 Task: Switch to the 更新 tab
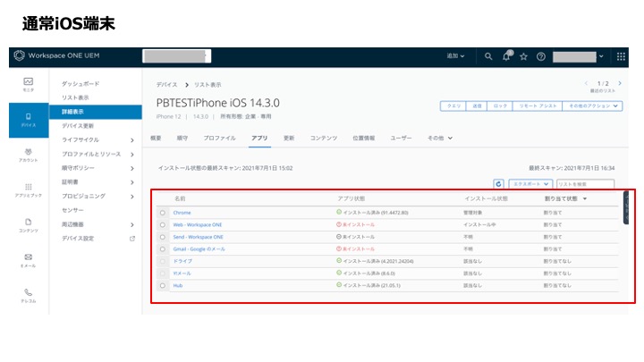point(289,138)
